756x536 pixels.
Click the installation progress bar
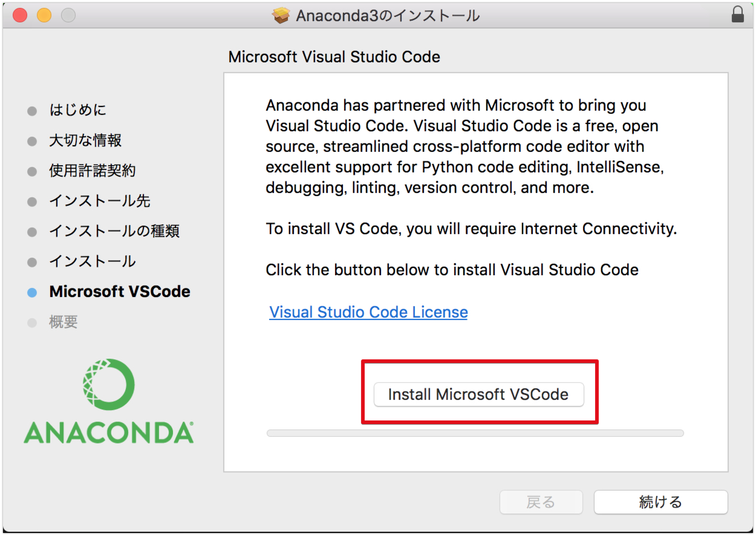click(475, 433)
